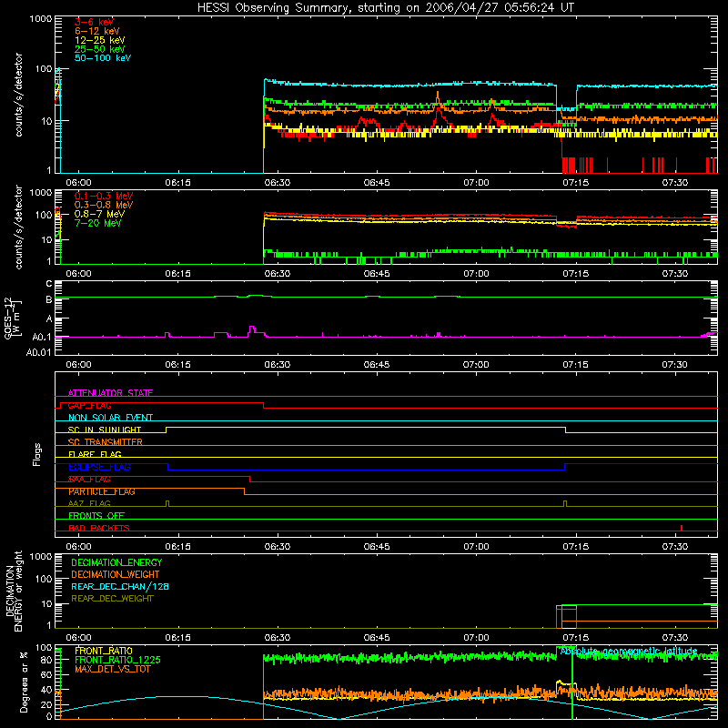Click the GAP_FLAG label
Viewport: 728px width, 728px height.
89,405
